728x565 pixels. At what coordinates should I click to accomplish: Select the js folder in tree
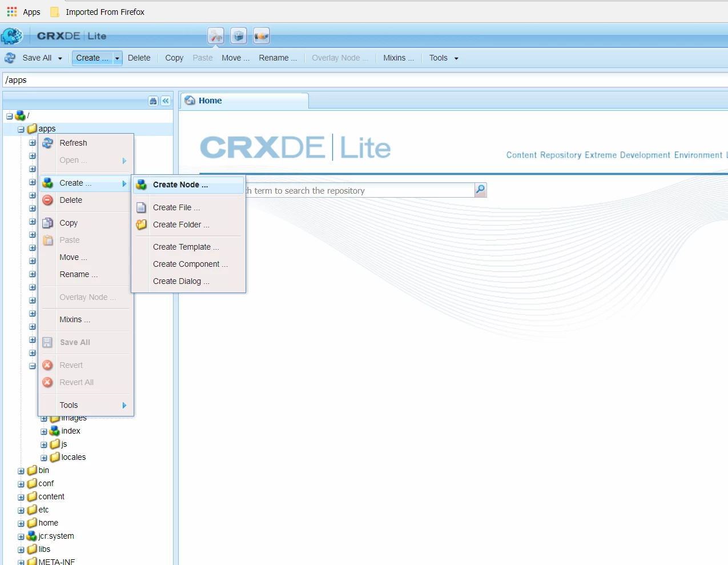tap(64, 444)
